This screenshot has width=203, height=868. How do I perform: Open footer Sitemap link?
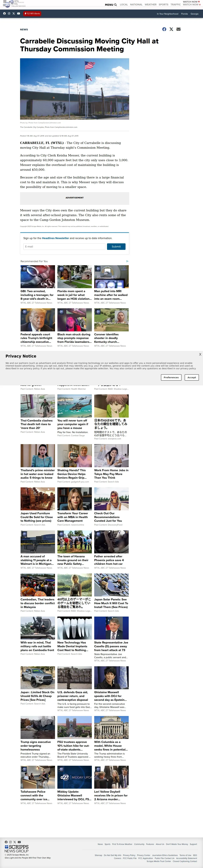[98, 855]
